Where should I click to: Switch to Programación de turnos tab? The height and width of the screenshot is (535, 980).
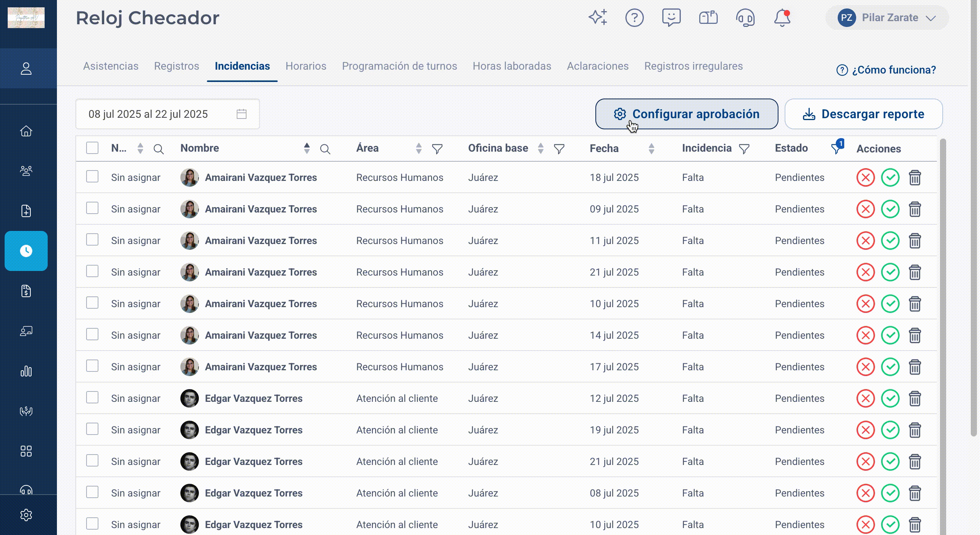(400, 66)
